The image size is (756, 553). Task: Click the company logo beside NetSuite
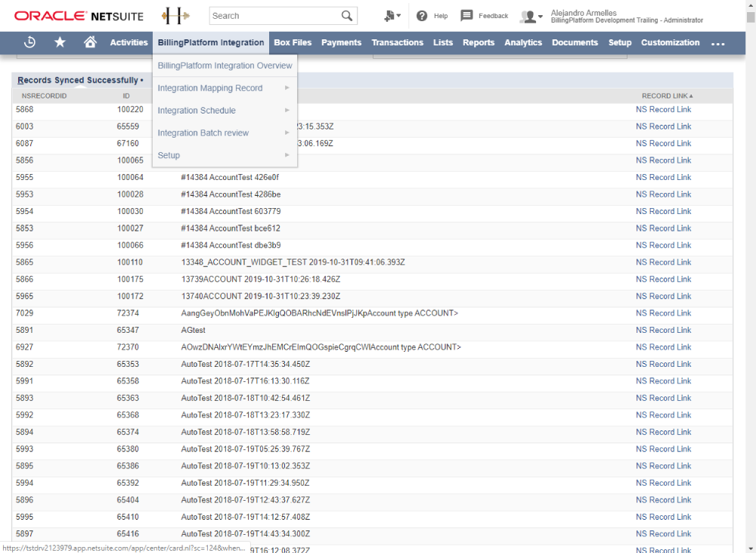[175, 16]
